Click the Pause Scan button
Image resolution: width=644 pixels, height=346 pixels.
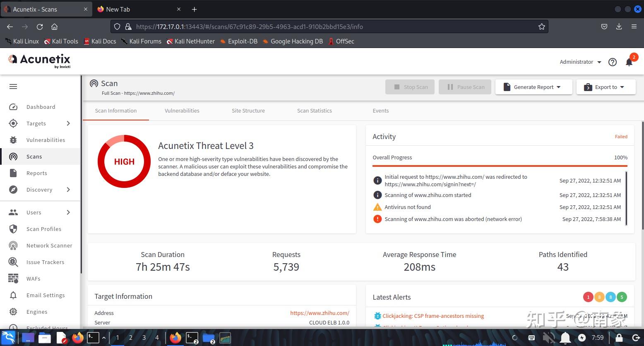coord(465,87)
